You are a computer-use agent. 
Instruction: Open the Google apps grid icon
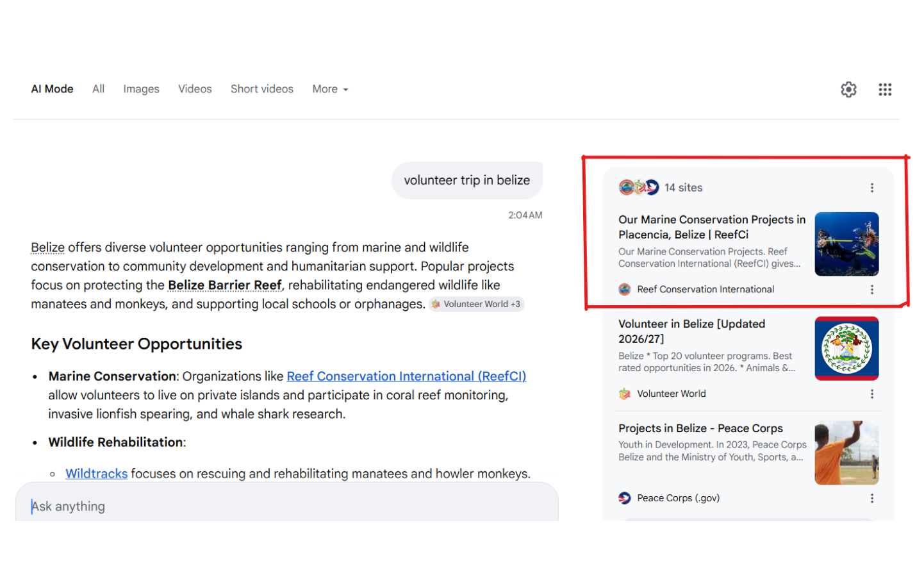[885, 89]
